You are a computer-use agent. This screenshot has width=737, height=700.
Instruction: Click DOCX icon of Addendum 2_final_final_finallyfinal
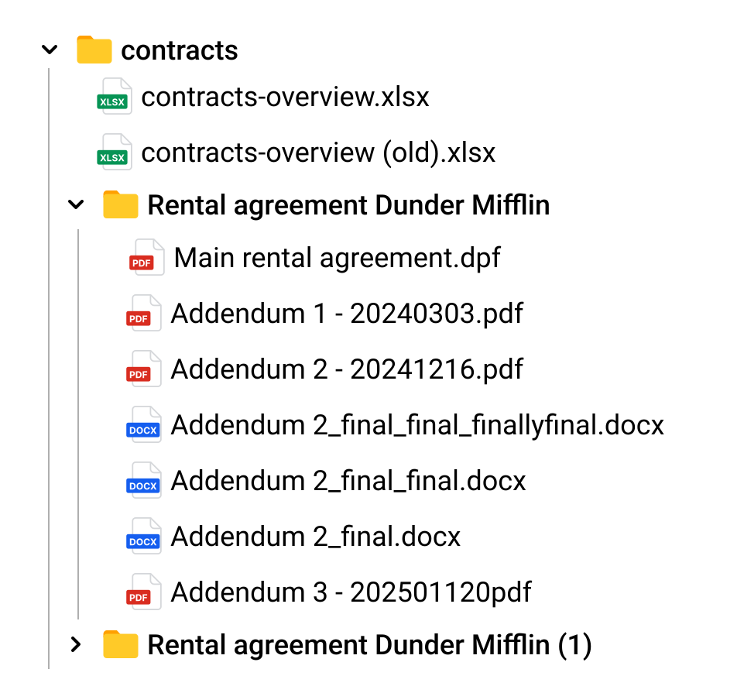(142, 425)
